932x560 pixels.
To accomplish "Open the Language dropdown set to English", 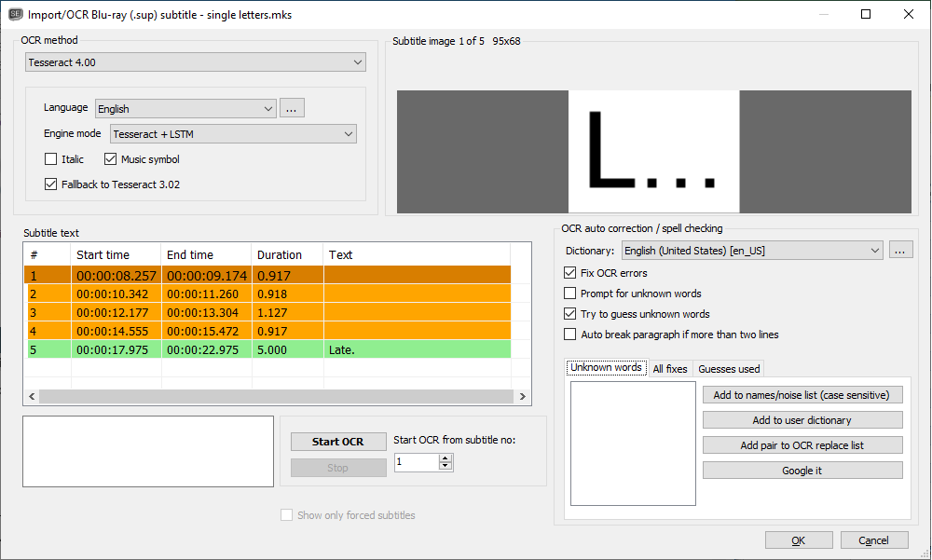I will coord(185,109).
